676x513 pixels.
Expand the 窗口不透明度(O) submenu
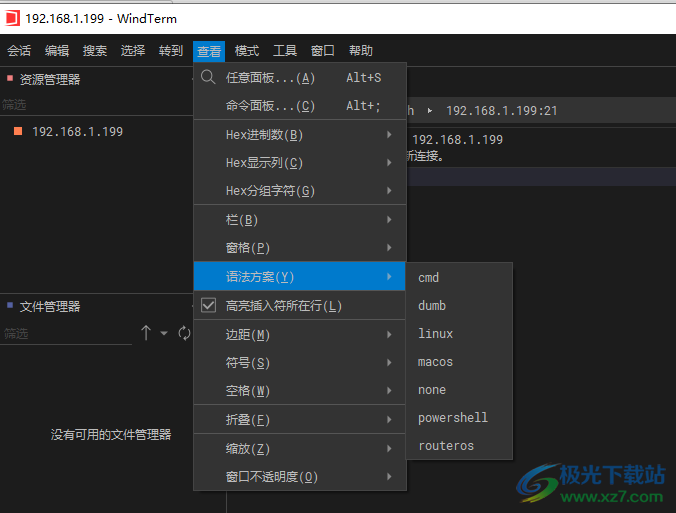[300, 476]
